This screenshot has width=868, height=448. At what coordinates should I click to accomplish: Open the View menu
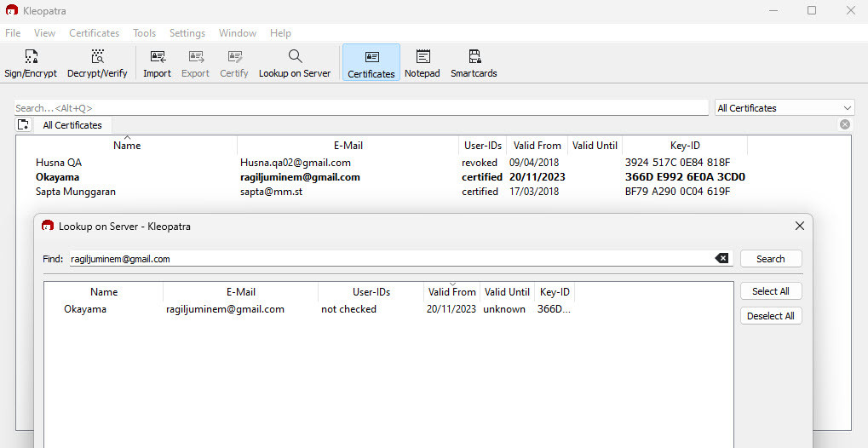point(45,33)
